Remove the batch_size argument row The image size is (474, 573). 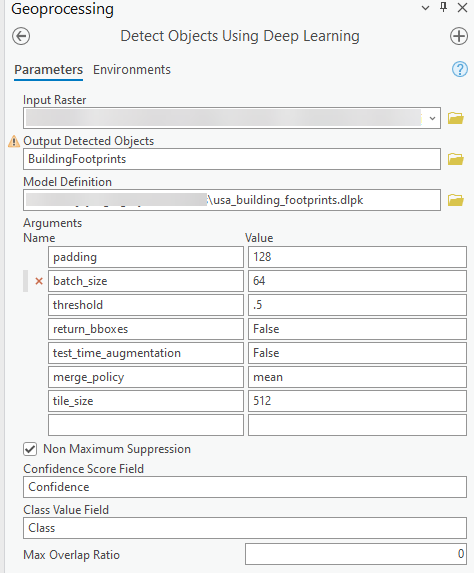(39, 281)
